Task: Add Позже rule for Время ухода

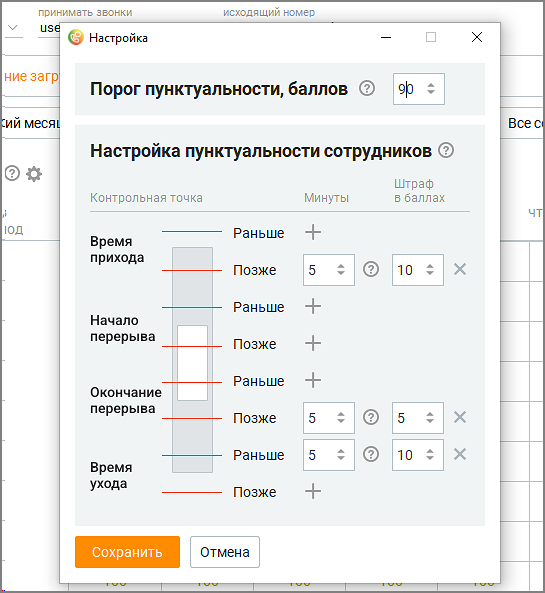Action: click(x=313, y=491)
